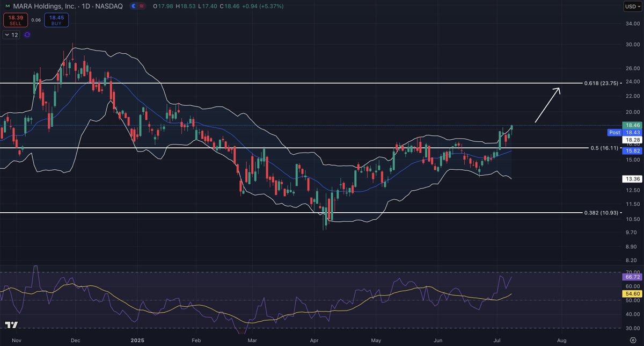Click the L 17.40 low value

207,6
